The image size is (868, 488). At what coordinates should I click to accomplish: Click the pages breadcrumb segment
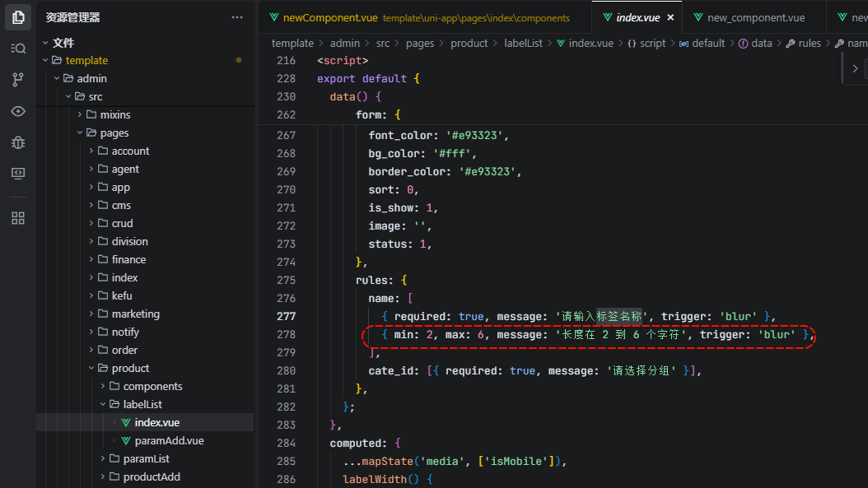420,43
